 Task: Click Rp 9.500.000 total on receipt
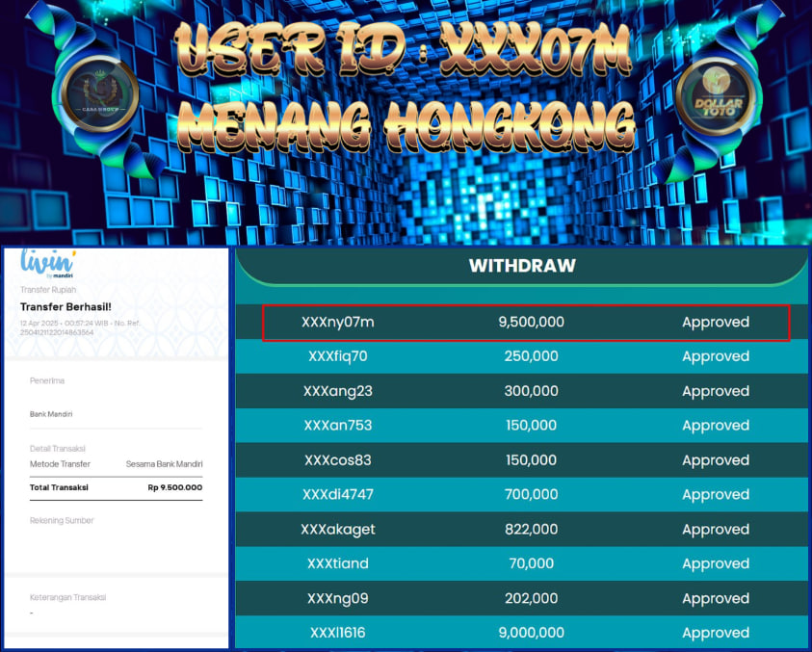(174, 487)
